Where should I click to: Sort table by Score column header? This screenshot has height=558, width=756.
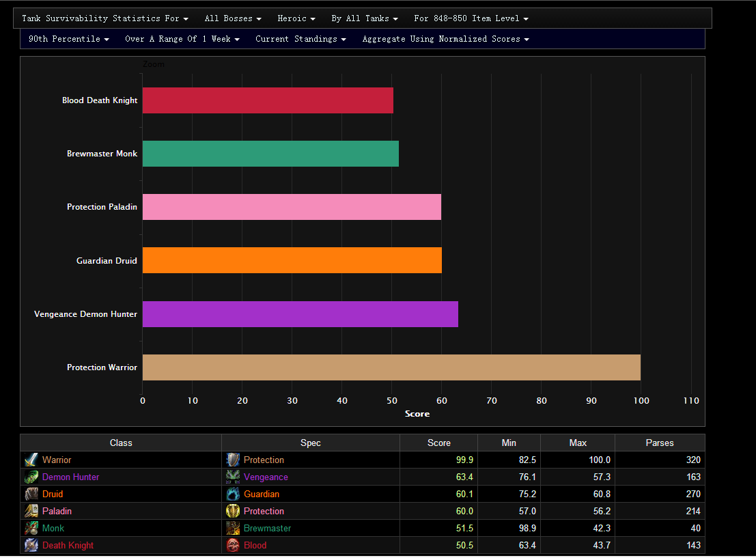pyautogui.click(x=438, y=443)
